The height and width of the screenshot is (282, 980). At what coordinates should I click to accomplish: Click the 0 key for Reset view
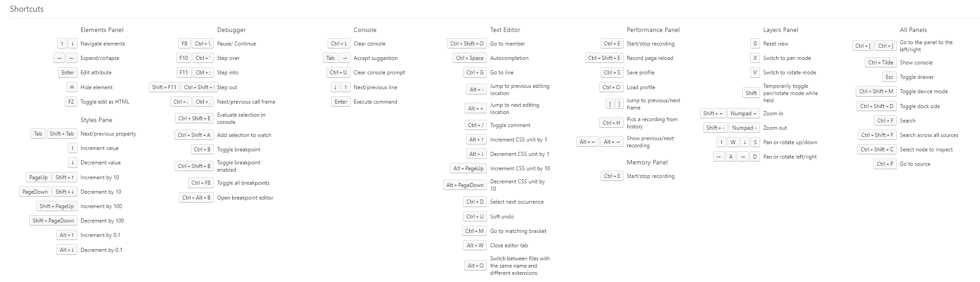coord(755,44)
